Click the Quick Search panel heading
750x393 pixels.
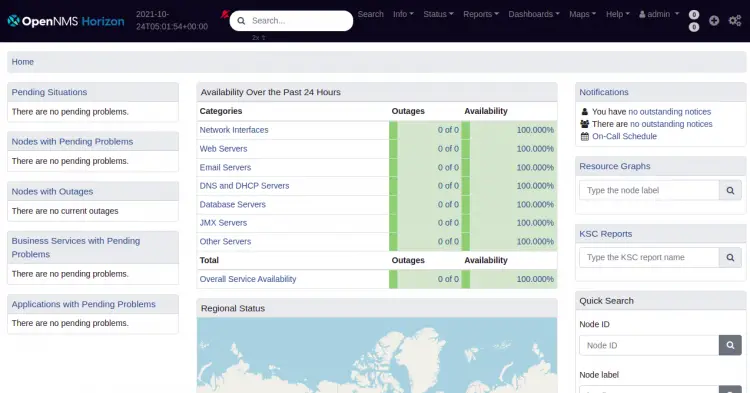tap(607, 301)
